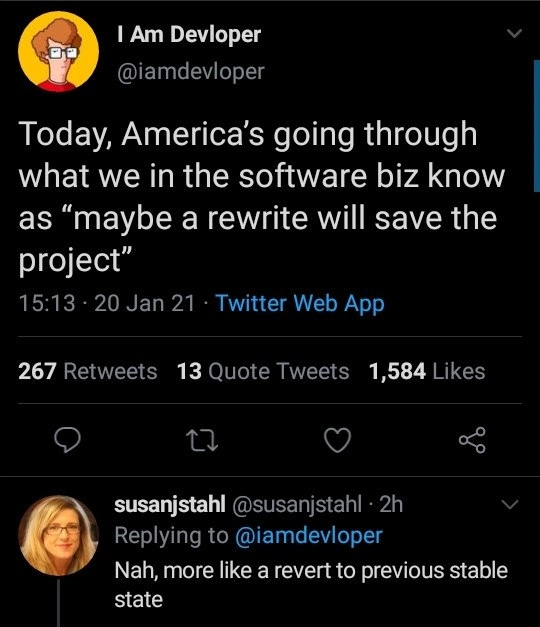The width and height of the screenshot is (540, 627).
Task: Click the blue @iamdevloper mention in reply
Action: [x=309, y=535]
